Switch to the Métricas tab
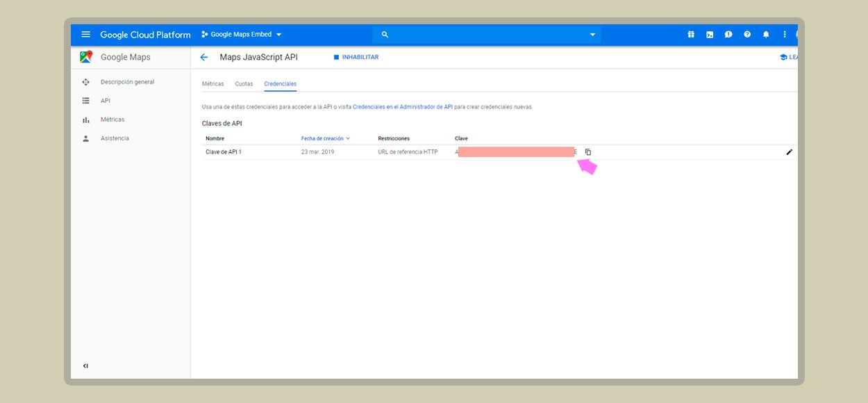The image size is (868, 403). click(212, 84)
